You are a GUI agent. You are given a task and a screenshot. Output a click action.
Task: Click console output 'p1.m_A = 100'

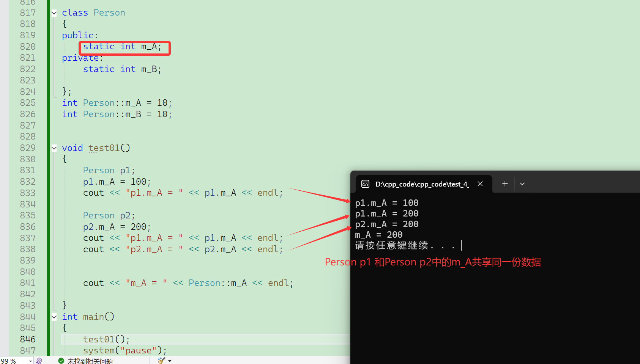[x=386, y=203]
